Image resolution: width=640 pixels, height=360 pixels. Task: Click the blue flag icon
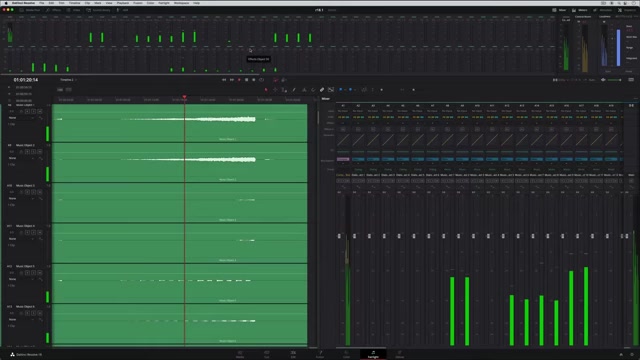click(x=341, y=90)
